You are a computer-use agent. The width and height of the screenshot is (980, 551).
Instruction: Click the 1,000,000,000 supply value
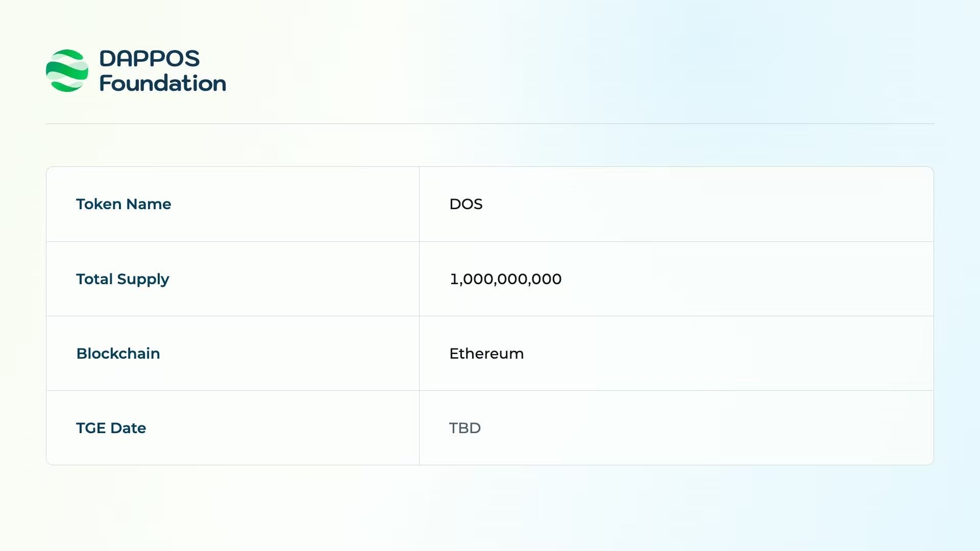[x=505, y=279]
